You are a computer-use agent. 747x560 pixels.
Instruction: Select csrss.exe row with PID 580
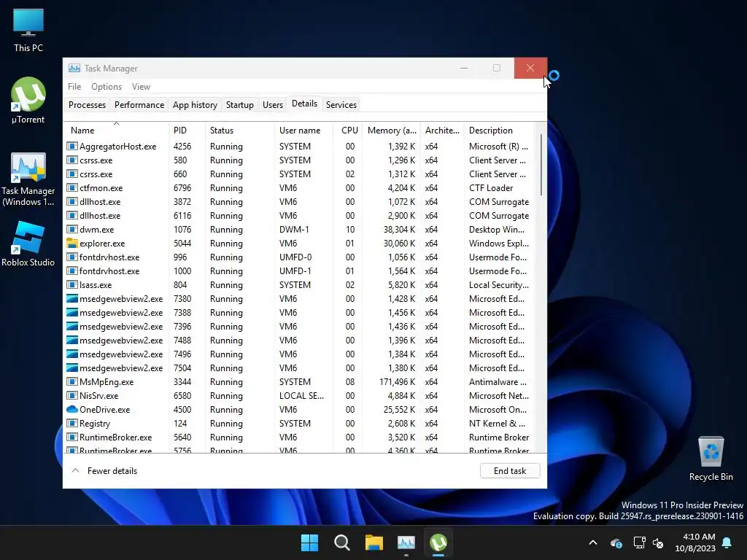point(298,160)
